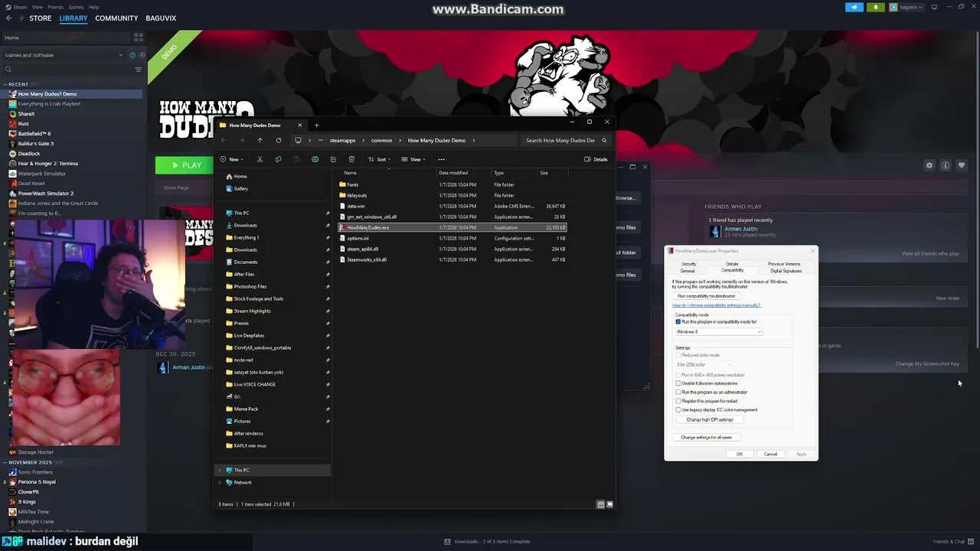This screenshot has width=980, height=551.
Task: Click the Cut icon in File Explorer toolbar
Action: pos(260,159)
